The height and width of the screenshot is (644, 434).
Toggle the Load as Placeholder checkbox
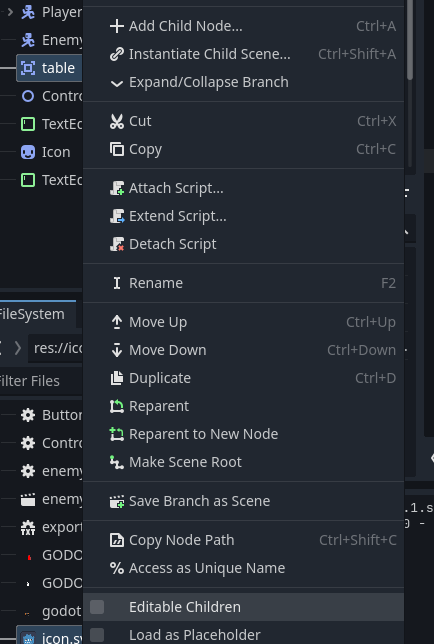97,635
